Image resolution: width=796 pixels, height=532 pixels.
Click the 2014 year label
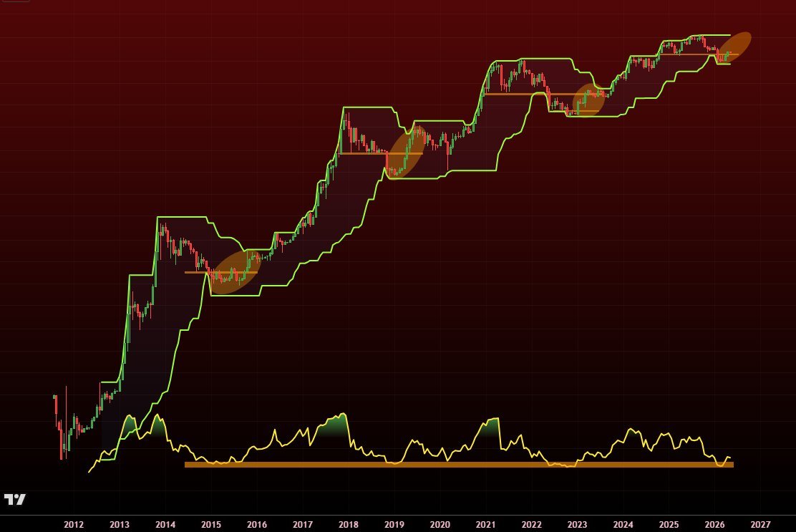tap(165, 524)
